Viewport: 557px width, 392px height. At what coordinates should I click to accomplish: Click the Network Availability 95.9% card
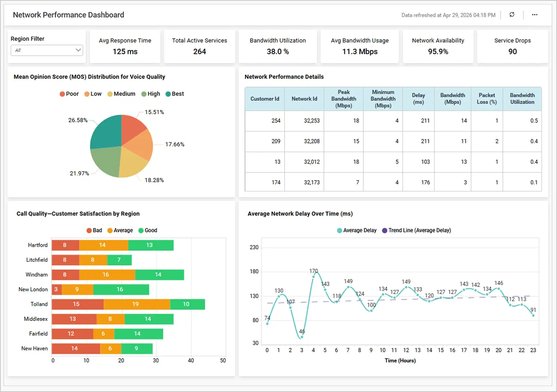pos(438,46)
